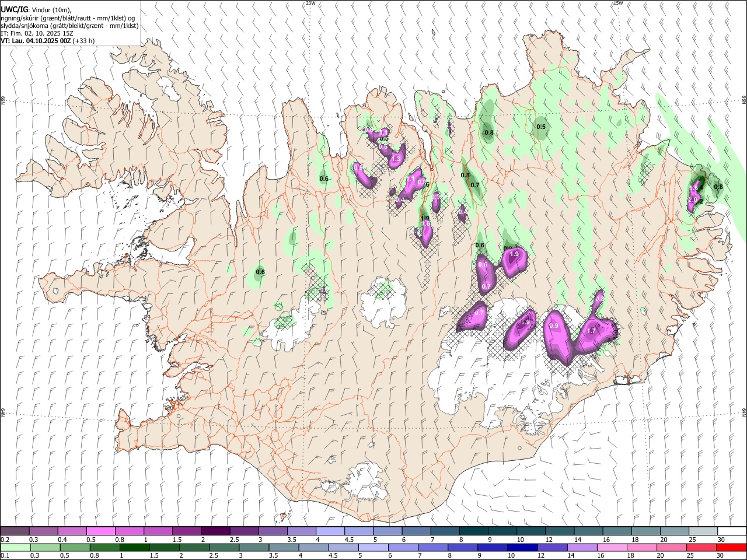Screen dimensions: 747x560
Task: Select bright red lower swatch after the 30 label
Action: tap(731, 547)
